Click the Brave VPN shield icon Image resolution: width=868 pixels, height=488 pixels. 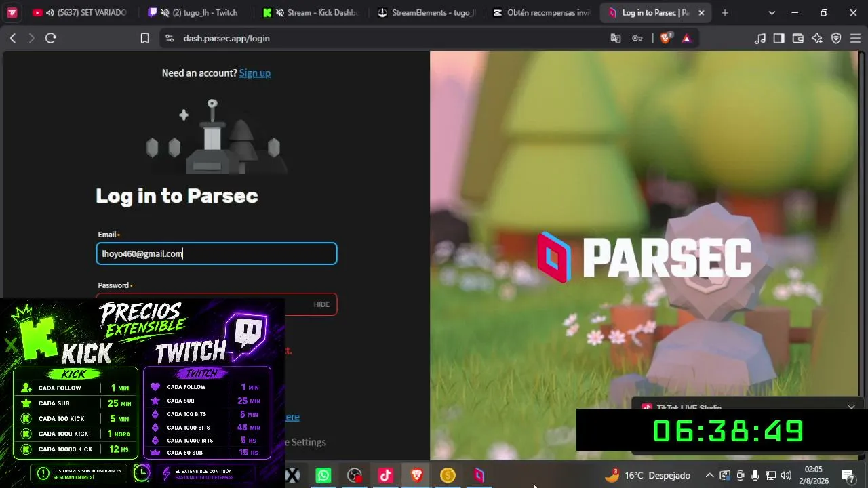[x=836, y=39]
